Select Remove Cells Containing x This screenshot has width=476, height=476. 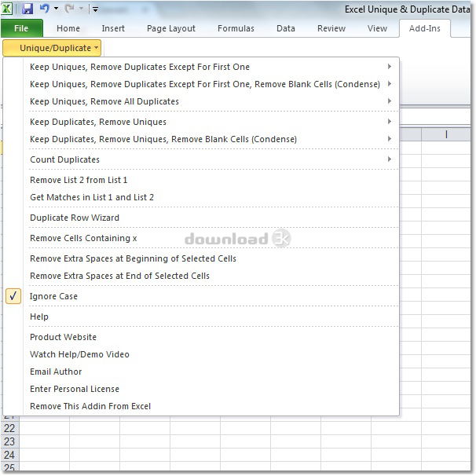tap(83, 238)
